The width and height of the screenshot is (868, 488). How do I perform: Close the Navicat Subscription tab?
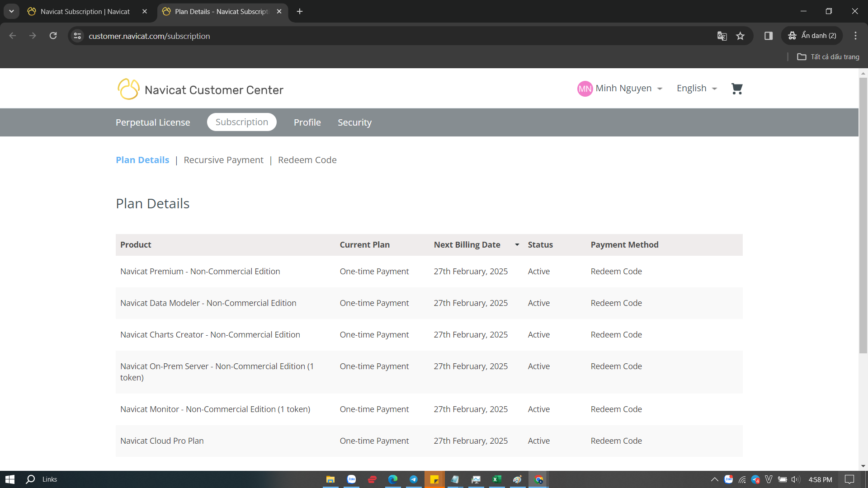pyautogui.click(x=145, y=11)
